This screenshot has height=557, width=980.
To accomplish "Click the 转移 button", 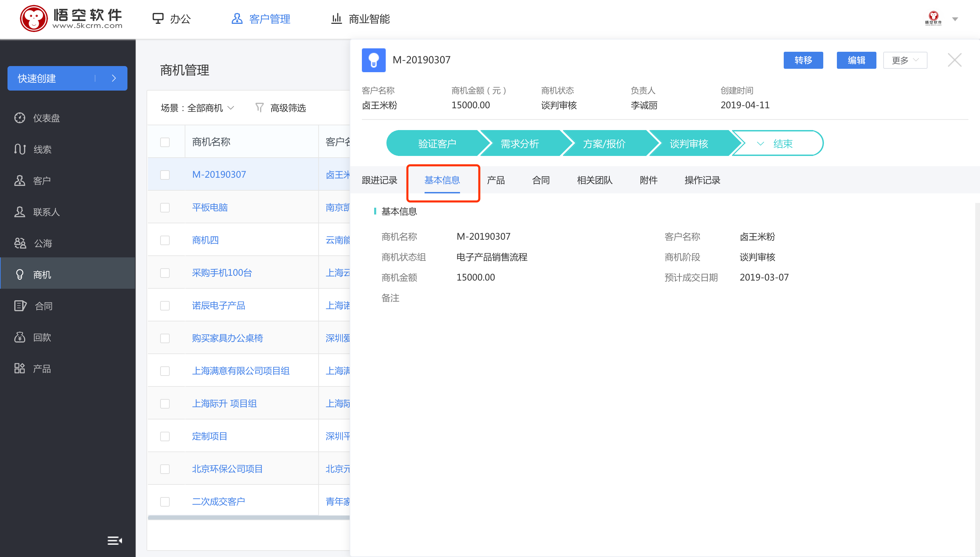I will pos(803,60).
